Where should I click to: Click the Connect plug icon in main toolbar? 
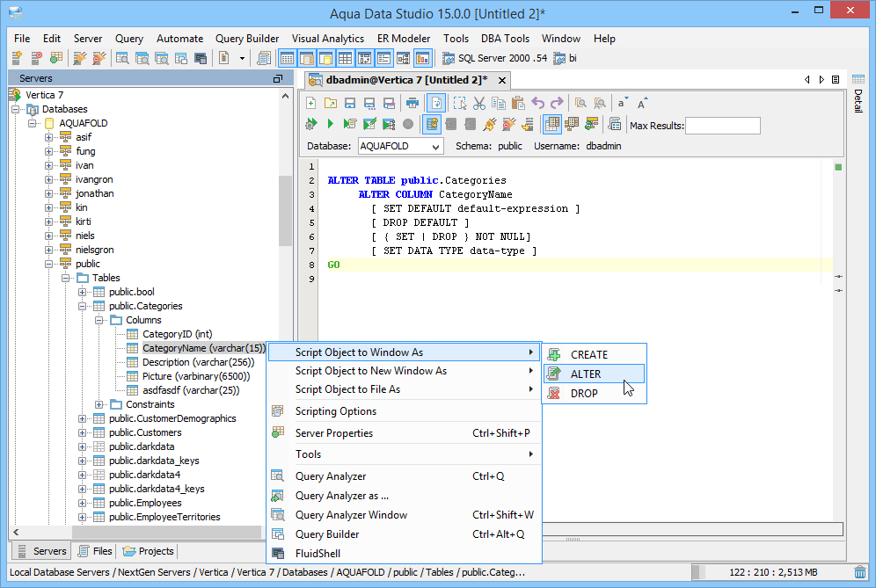click(80, 58)
